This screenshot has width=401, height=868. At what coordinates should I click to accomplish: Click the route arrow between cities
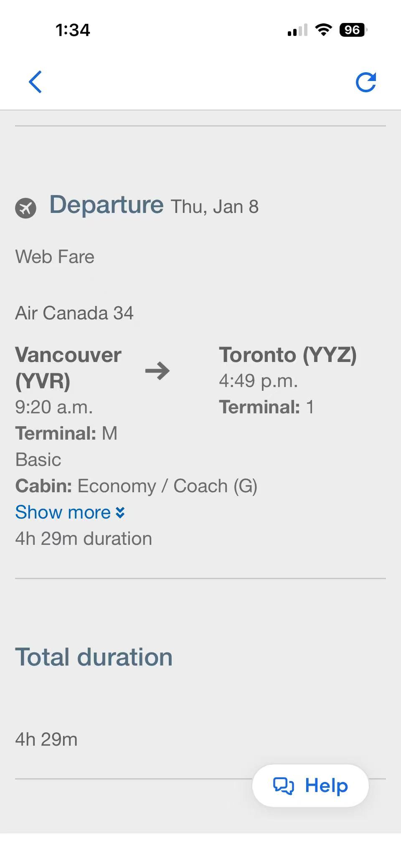point(157,371)
